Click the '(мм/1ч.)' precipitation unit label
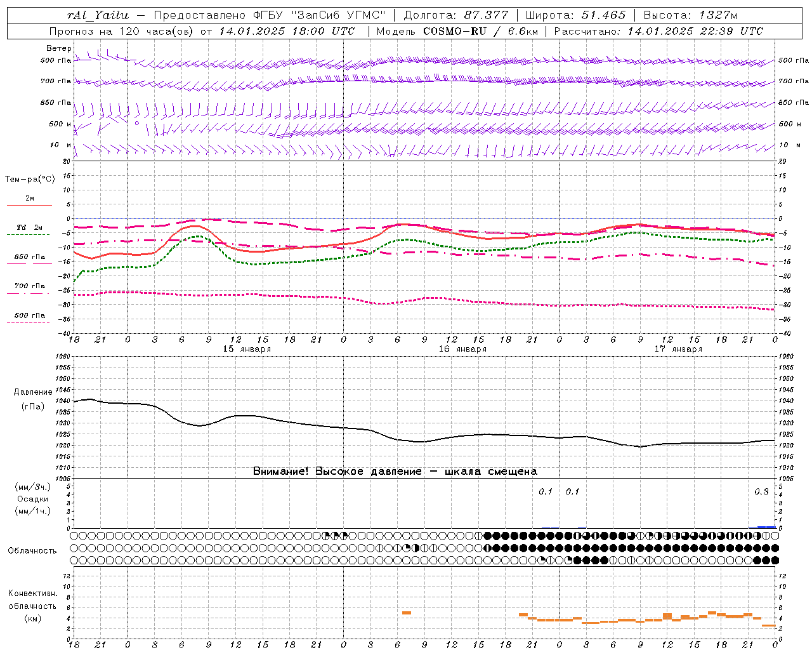 (33, 511)
